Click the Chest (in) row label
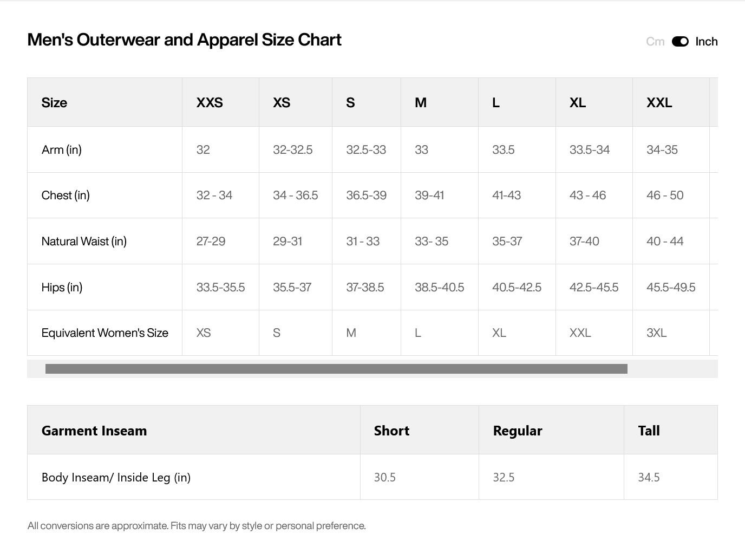 tap(66, 196)
